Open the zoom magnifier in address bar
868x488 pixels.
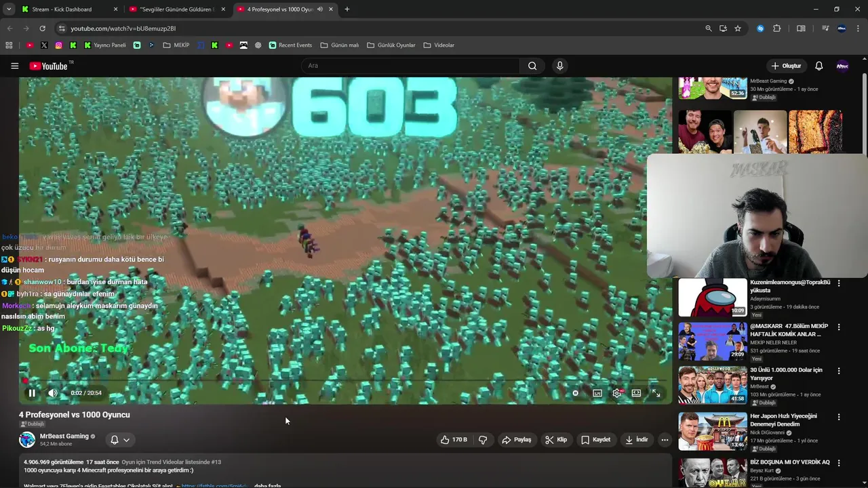click(x=709, y=28)
